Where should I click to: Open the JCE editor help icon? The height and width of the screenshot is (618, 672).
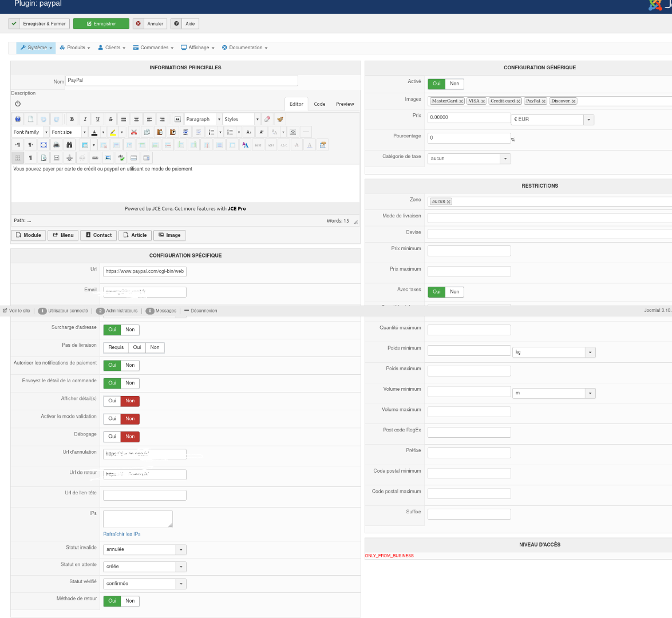click(18, 119)
